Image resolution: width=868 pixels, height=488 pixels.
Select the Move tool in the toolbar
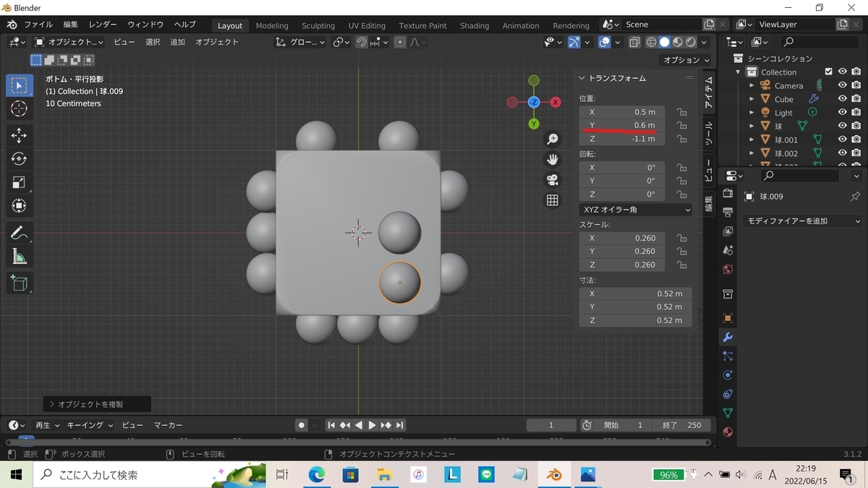(20, 135)
